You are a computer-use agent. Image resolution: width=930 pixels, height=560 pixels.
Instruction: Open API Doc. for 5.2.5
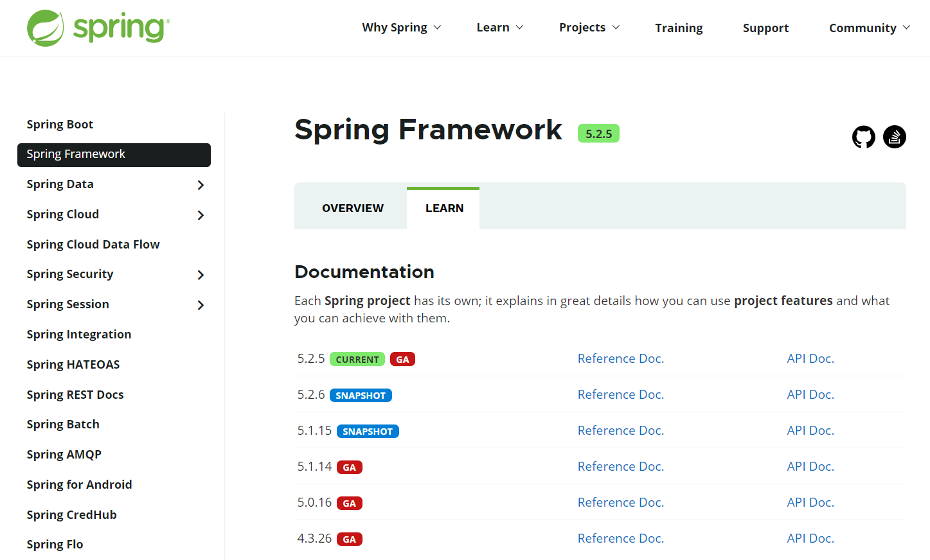(810, 358)
